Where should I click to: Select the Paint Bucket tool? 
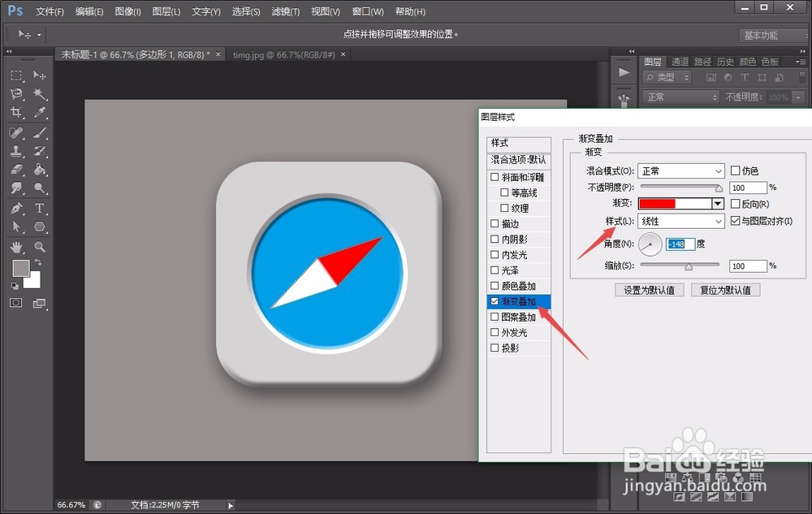coord(39,169)
